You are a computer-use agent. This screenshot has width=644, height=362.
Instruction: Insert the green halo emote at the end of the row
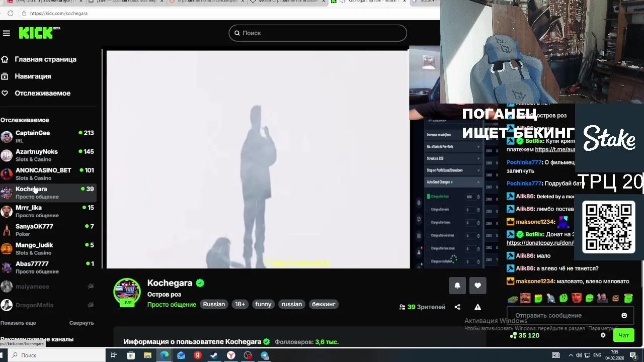(628, 299)
